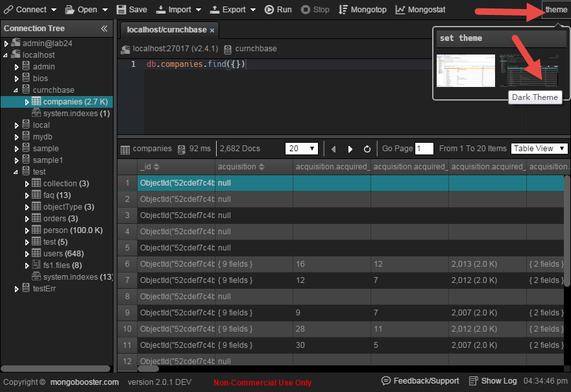Click the Go Page number field
This screenshot has height=392, width=571.
point(424,148)
